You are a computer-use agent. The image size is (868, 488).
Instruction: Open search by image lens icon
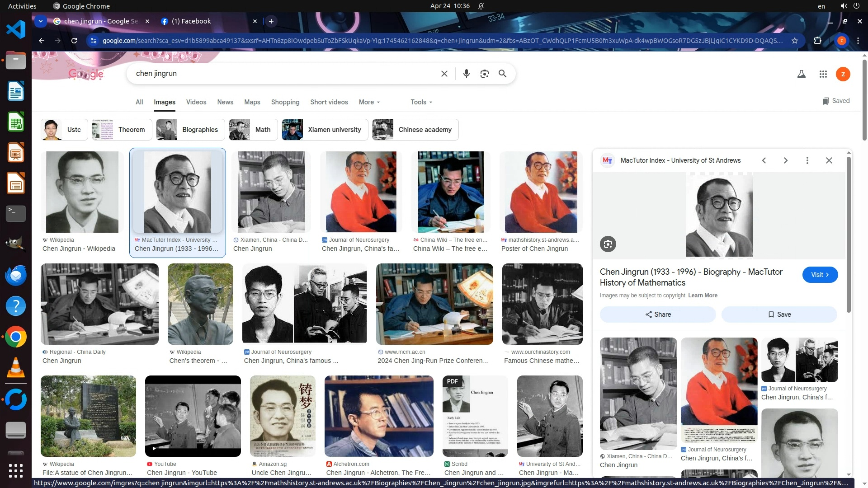(484, 74)
